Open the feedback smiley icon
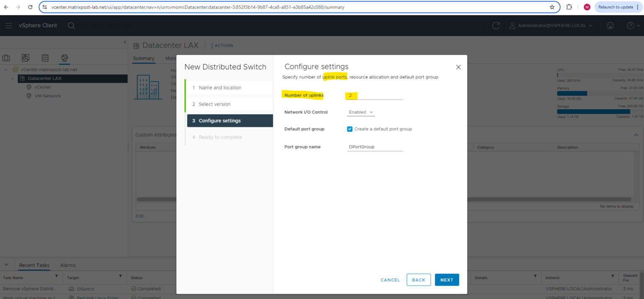 pyautogui.click(x=610, y=26)
